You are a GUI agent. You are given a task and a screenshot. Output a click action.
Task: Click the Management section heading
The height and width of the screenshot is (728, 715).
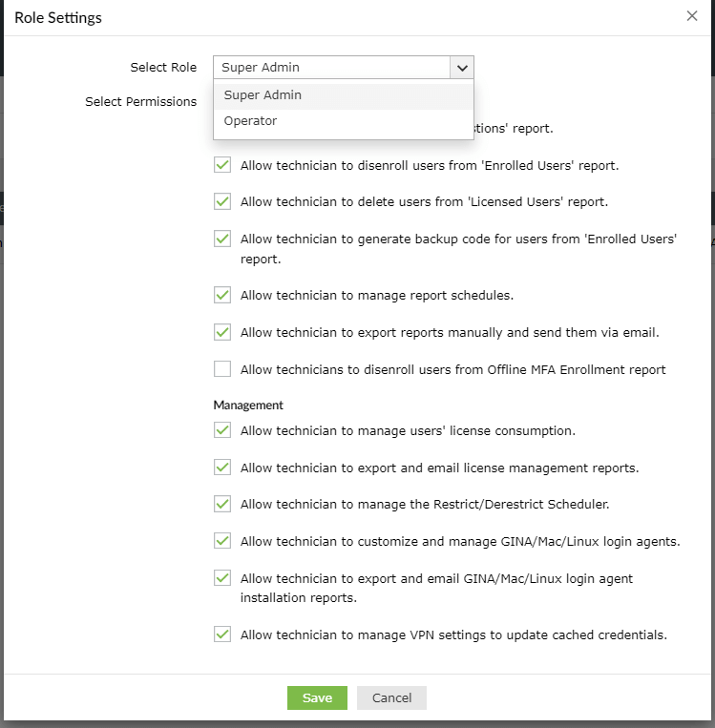248,406
